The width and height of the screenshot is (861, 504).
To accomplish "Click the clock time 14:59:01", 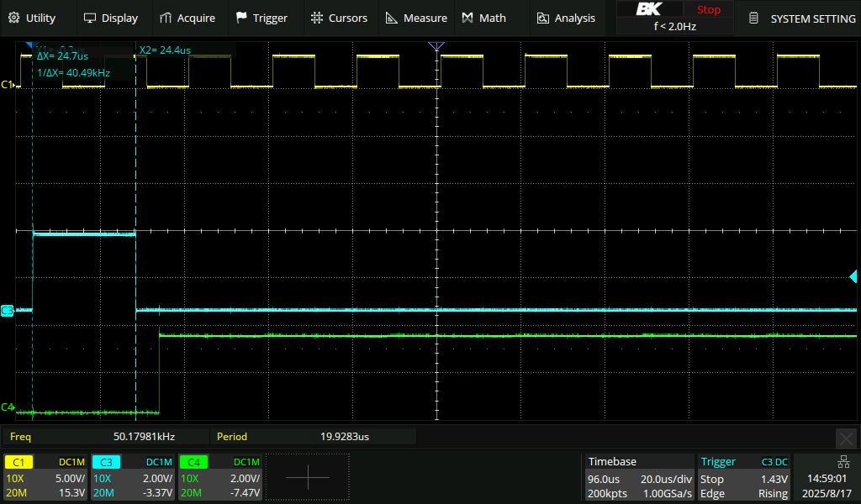I will [827, 479].
